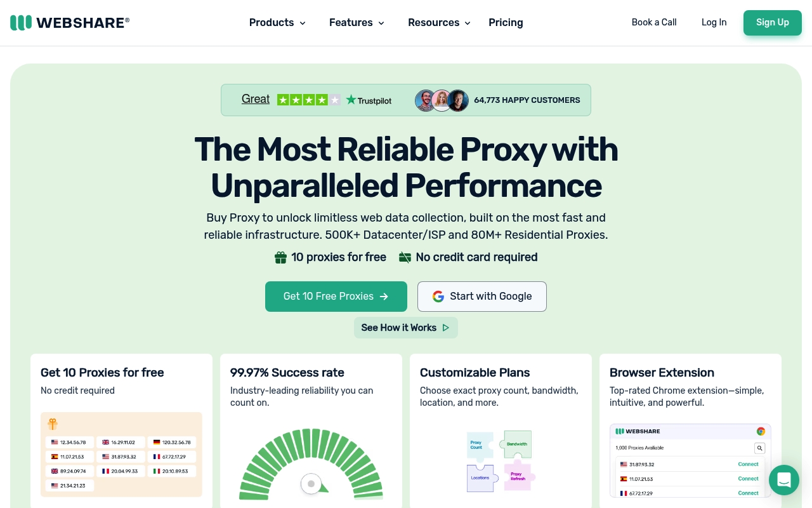
Task: Click the happy customers avatar group
Action: [x=442, y=100]
